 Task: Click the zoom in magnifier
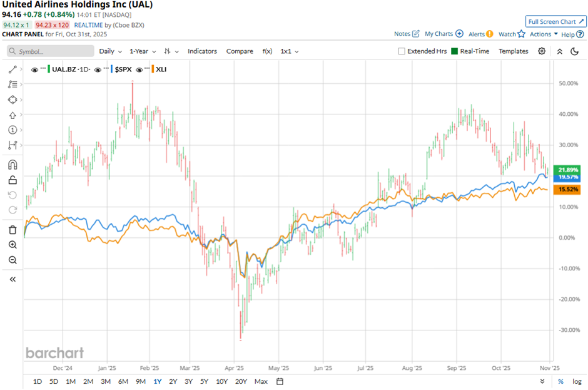[13, 245]
